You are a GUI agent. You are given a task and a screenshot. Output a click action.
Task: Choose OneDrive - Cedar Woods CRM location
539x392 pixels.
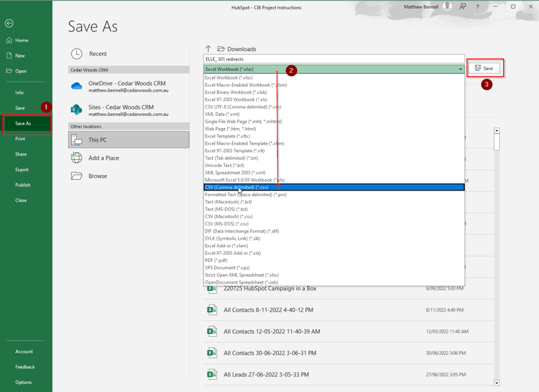click(x=129, y=87)
